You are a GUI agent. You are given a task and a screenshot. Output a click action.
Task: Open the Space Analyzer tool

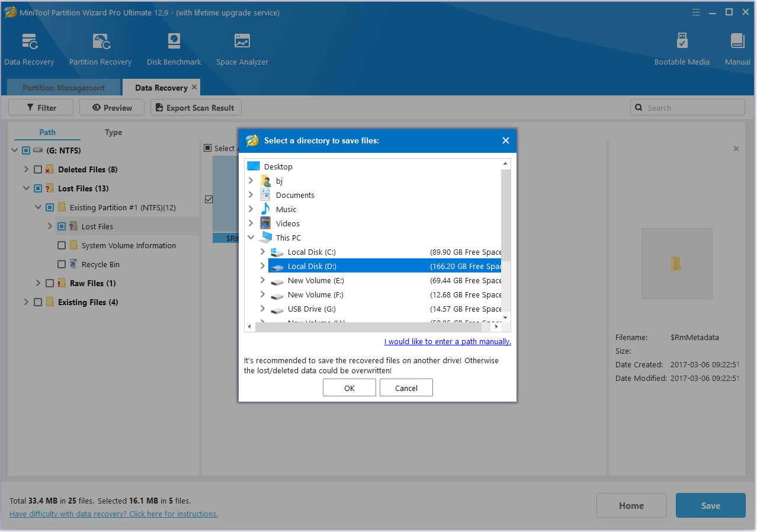242,43
